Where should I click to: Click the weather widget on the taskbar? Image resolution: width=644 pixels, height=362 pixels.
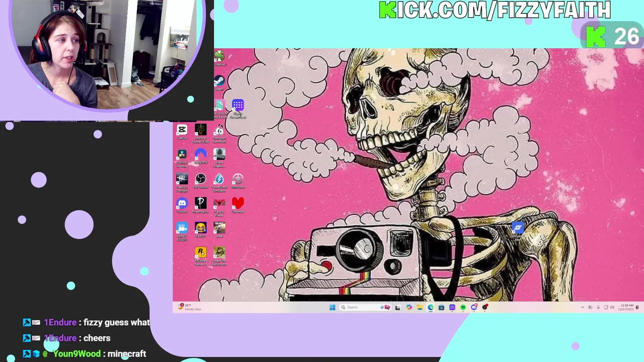coord(189,307)
